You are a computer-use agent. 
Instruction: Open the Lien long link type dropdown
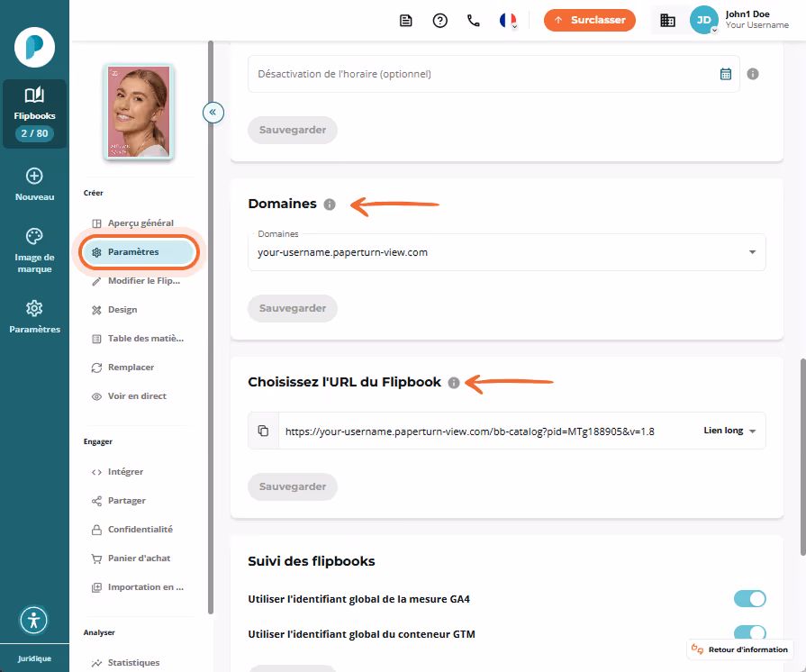[729, 431]
